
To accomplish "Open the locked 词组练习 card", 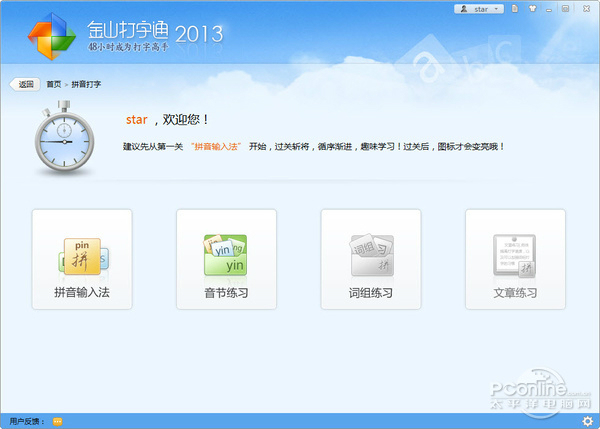I will point(370,259).
